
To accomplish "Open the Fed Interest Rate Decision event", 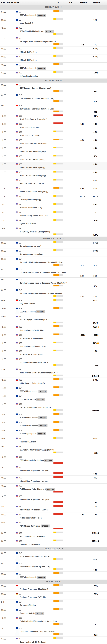I will click(x=30, y=518).
